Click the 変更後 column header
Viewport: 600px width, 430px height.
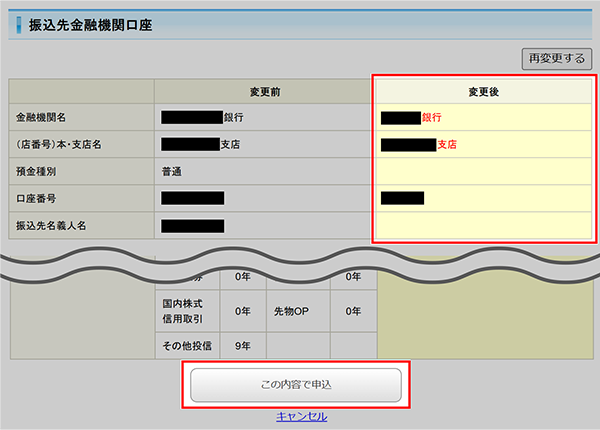[481, 90]
